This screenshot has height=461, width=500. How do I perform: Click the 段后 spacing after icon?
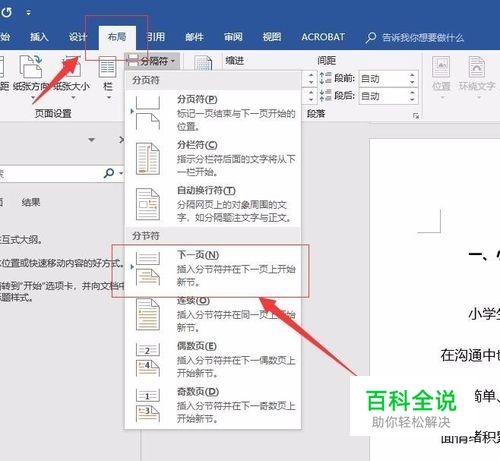click(x=326, y=96)
